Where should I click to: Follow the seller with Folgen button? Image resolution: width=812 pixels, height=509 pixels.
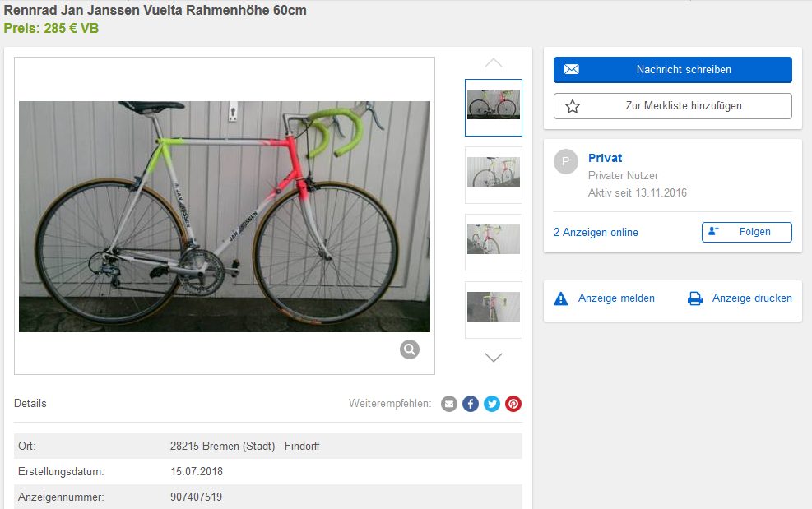746,232
